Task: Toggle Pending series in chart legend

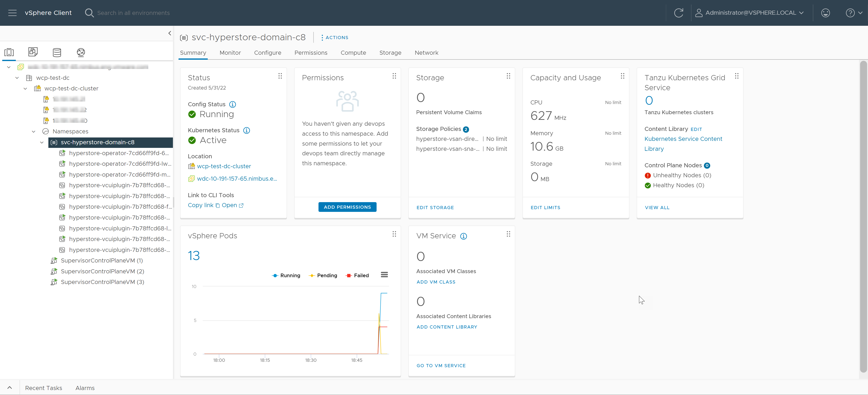Action: click(323, 276)
